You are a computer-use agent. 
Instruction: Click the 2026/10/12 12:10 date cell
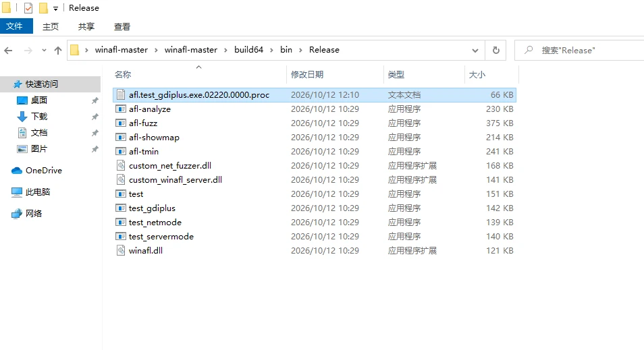325,95
